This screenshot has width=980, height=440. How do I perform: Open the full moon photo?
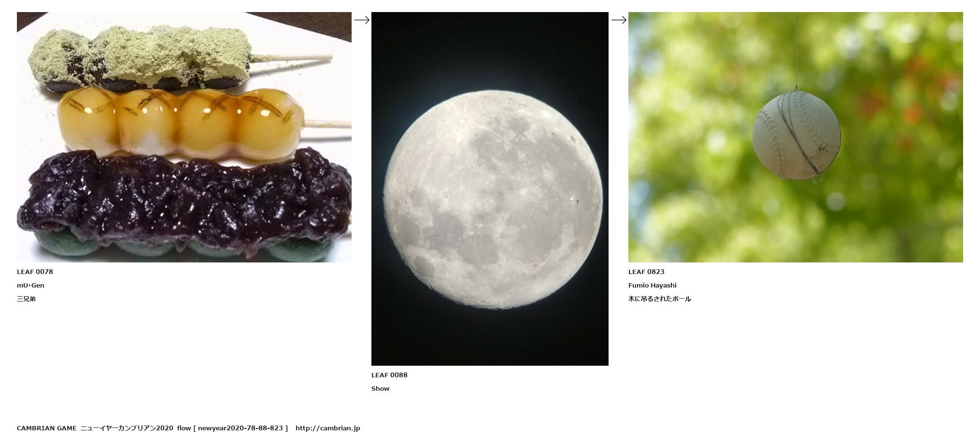[490, 189]
